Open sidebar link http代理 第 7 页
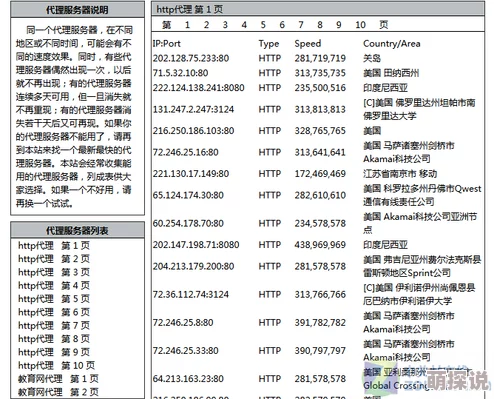 (54, 326)
